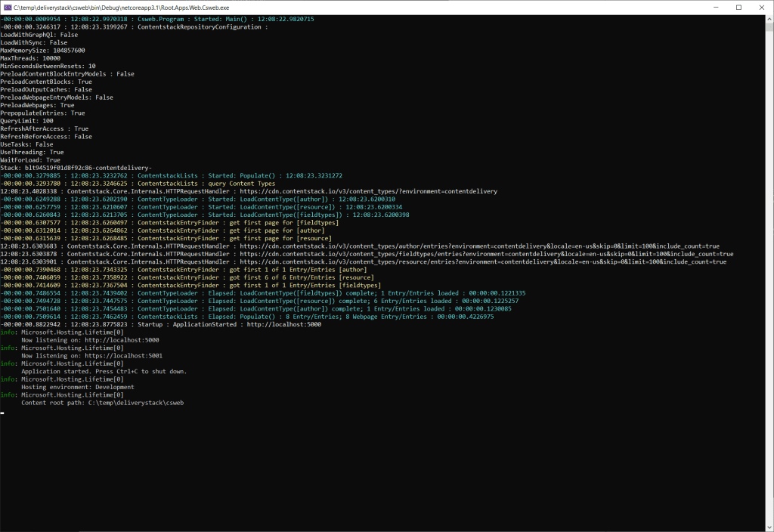Click the 'Content root path' line
The image size is (774, 532).
click(x=102, y=403)
